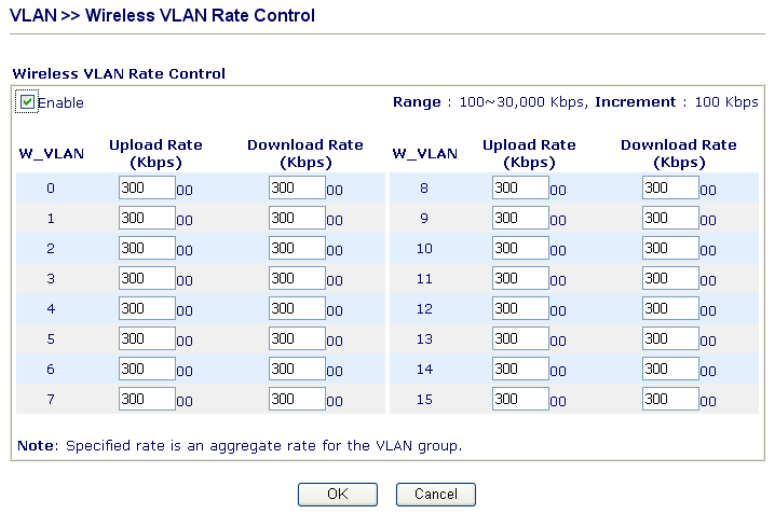Focus Download Rate input for W_VLAN 14
The image size is (774, 513).
tap(670, 368)
